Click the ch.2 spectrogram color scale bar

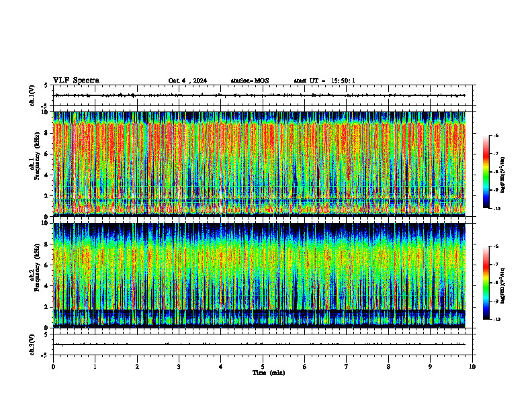point(486,283)
